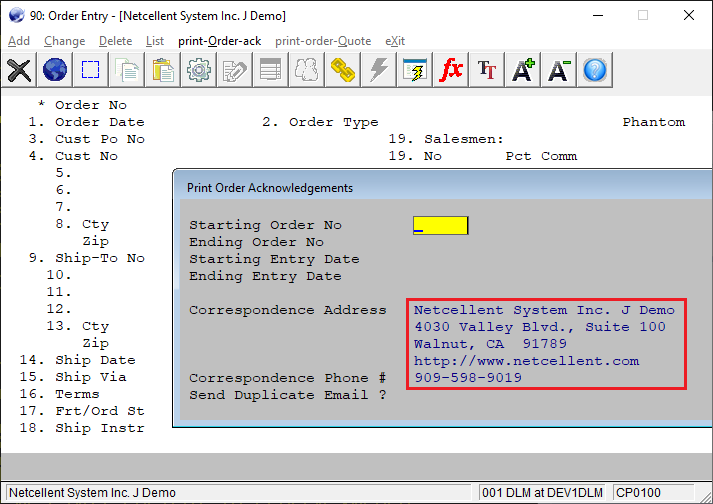
Task: Click the TT font selection icon
Action: 487,70
